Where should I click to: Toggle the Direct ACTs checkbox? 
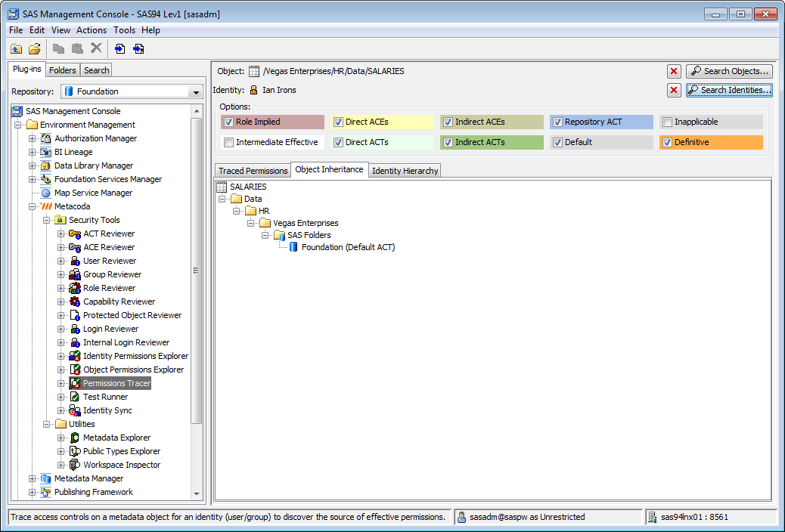(339, 142)
